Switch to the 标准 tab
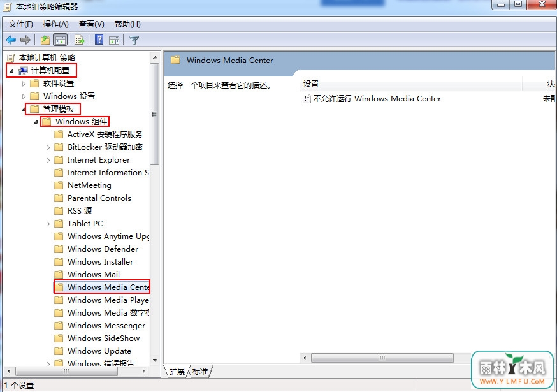 pos(200,372)
